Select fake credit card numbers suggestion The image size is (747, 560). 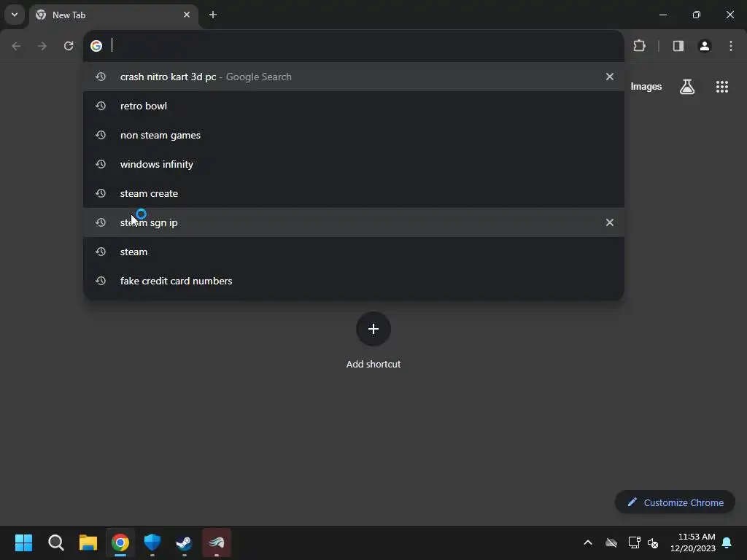[354, 281]
